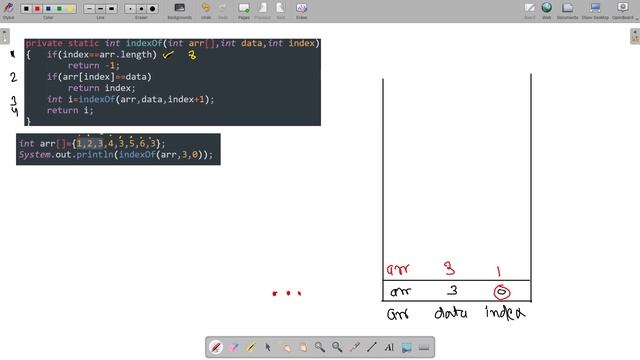Select the Pen tool in stylus palette
The height and width of the screenshot is (360, 640).
pos(216,347)
